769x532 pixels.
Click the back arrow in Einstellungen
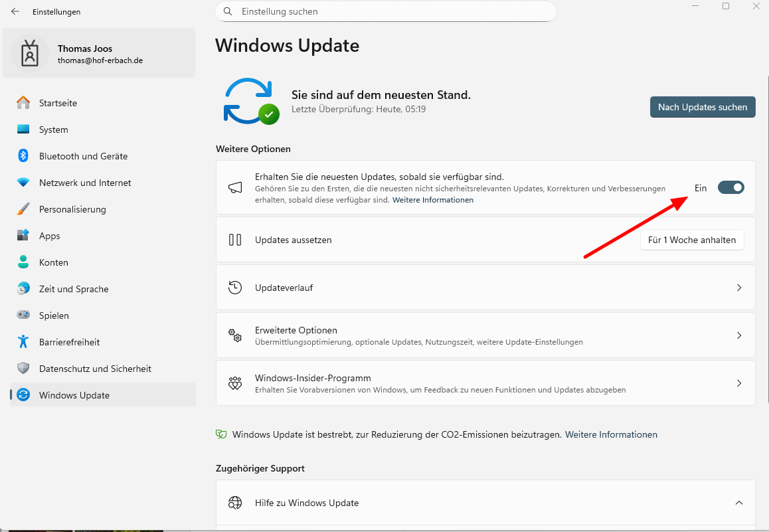(x=15, y=11)
